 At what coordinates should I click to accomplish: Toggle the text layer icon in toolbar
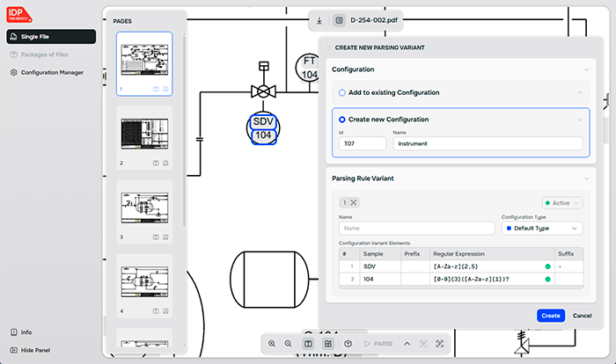coord(308,344)
